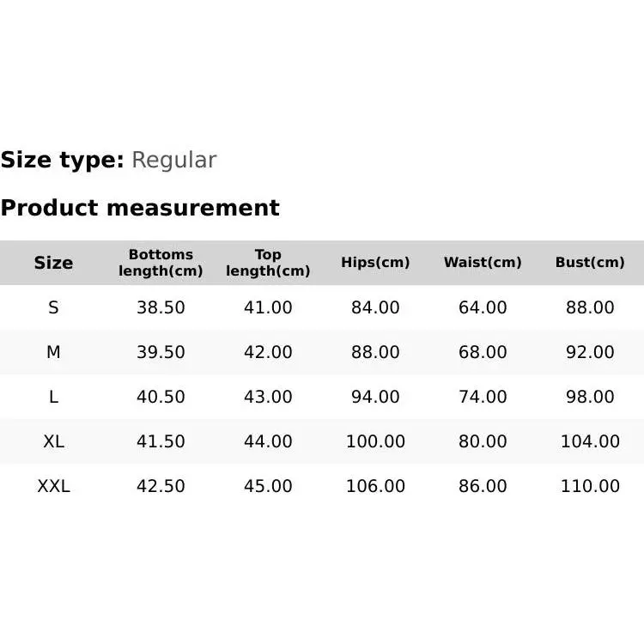The width and height of the screenshot is (644, 644).
Task: Click the XL size row label
Action: click(53, 441)
